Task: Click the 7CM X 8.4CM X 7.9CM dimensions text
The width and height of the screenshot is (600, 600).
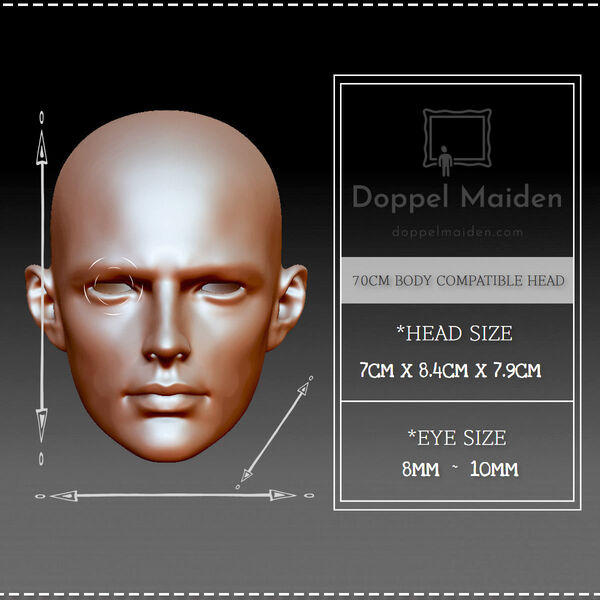Action: tap(451, 371)
